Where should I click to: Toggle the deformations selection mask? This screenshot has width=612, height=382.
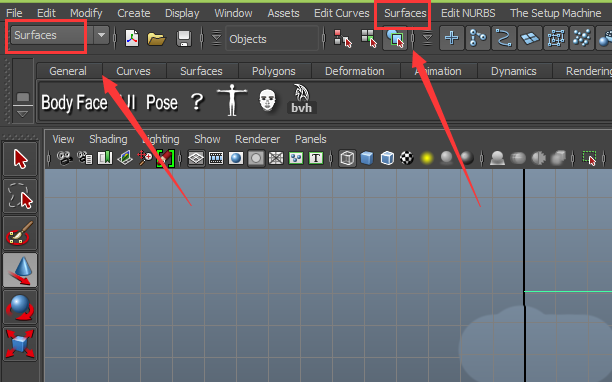[x=556, y=38]
